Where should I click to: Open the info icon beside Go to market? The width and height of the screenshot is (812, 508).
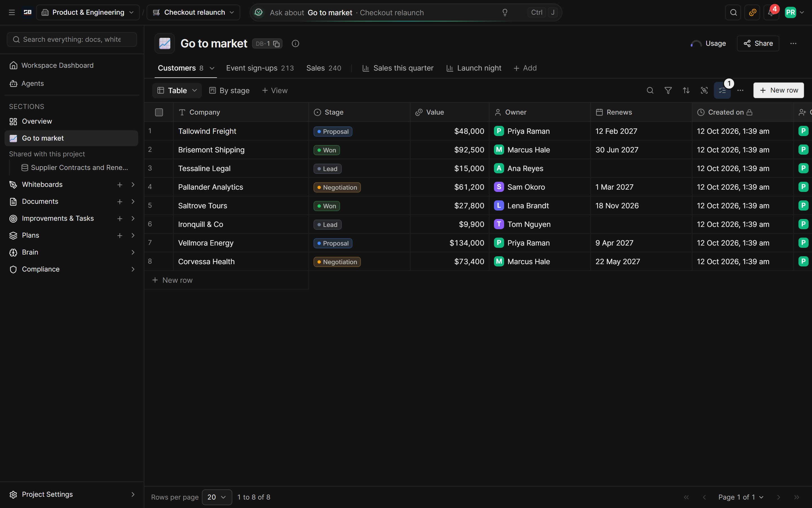click(x=295, y=43)
